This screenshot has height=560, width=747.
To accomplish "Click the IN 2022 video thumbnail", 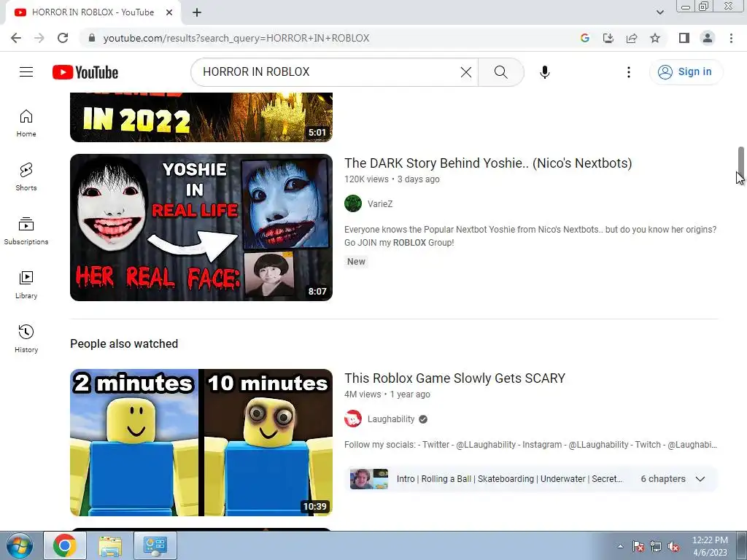I will 201,117.
